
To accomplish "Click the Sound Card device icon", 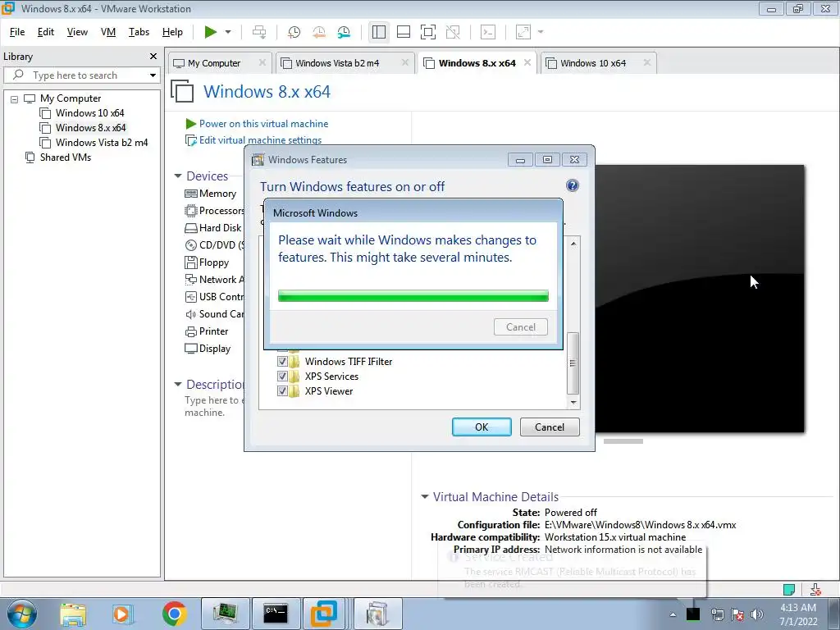I will 190,314.
